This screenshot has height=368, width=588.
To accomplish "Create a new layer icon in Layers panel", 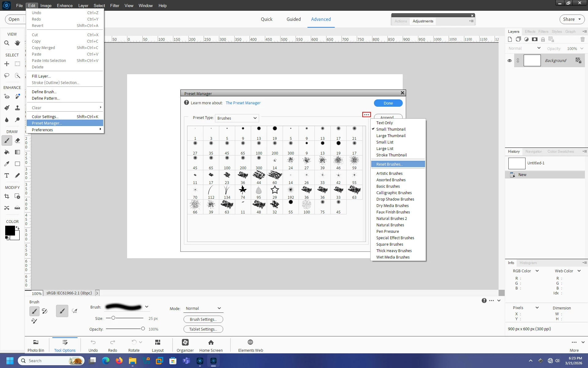I will coord(510,39).
